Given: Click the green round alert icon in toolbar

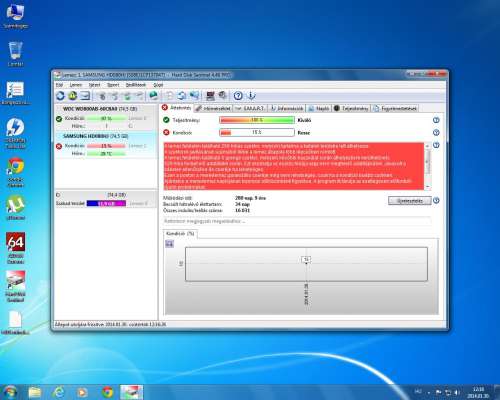Looking at the screenshot, I should pos(73,96).
